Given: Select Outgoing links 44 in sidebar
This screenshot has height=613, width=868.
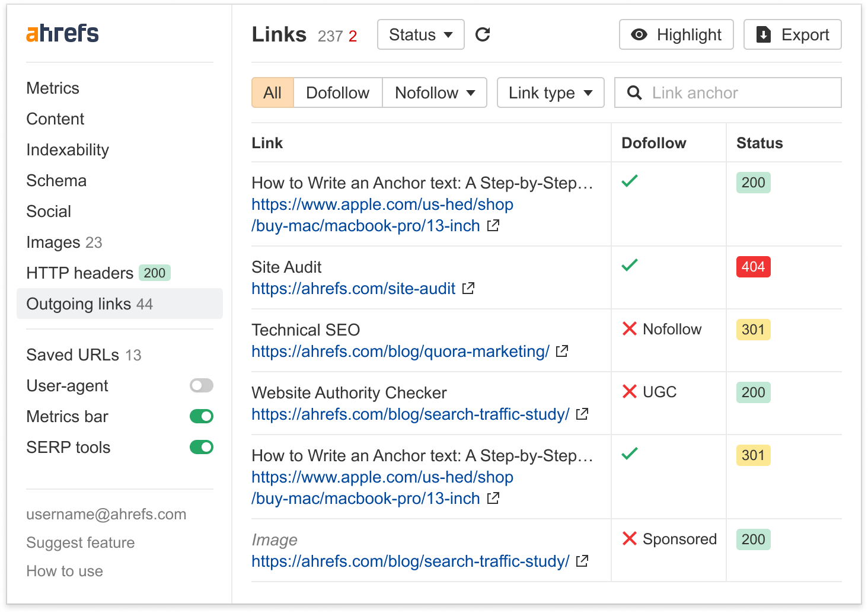Looking at the screenshot, I should (x=120, y=304).
